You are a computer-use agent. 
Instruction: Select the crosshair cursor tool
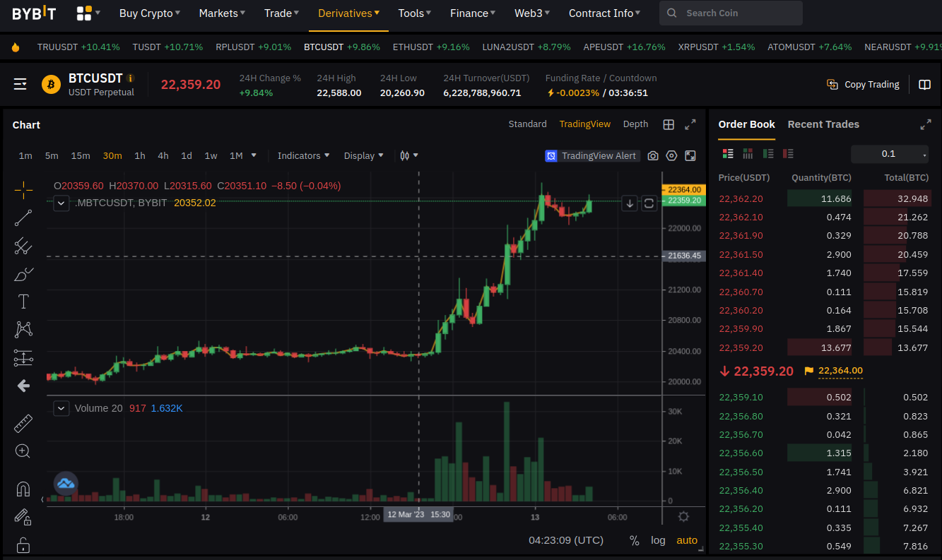pos(23,190)
